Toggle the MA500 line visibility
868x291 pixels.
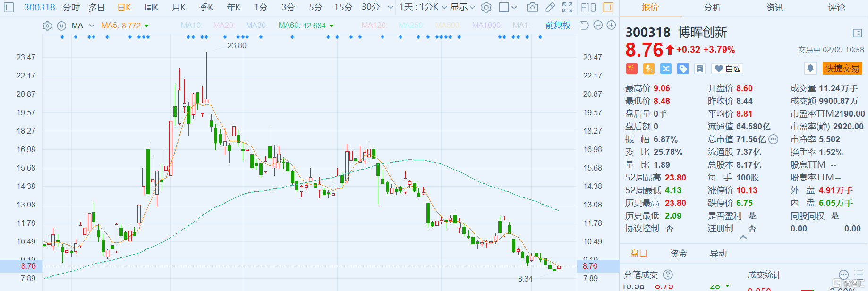click(448, 26)
